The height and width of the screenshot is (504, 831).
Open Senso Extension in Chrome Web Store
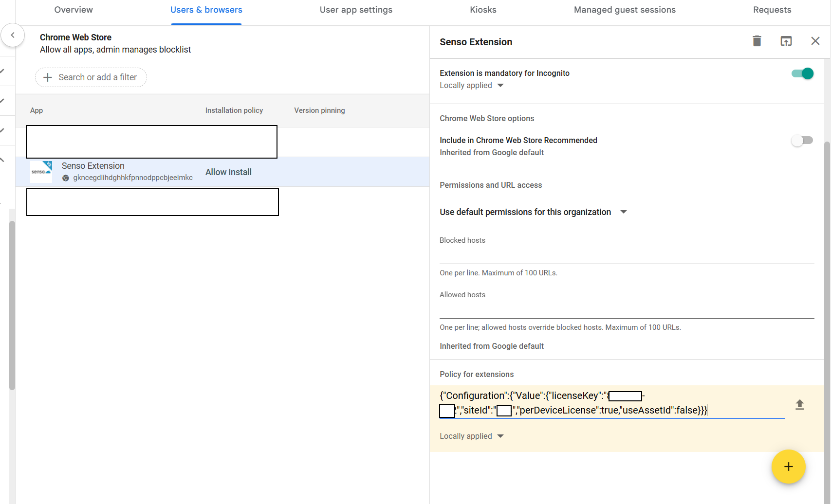coord(786,41)
